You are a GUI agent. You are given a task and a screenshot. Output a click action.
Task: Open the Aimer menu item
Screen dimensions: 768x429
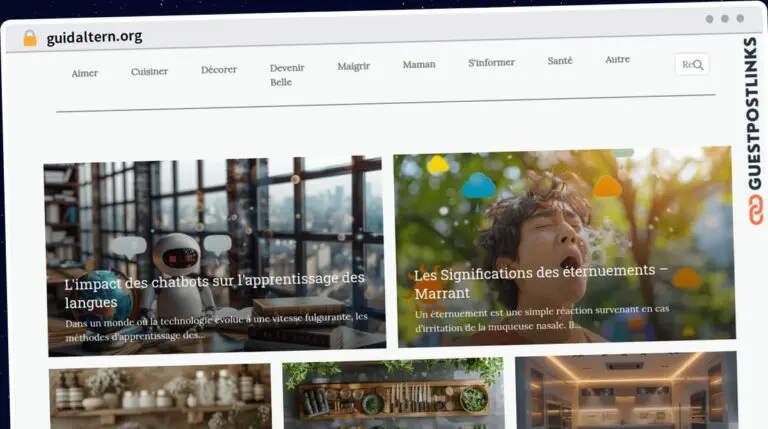[85, 73]
